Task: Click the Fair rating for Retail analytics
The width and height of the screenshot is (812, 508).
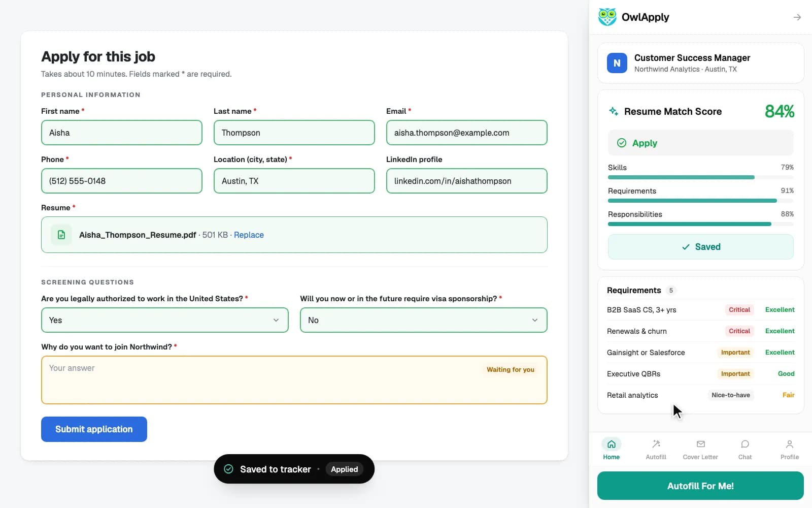Action: pyautogui.click(x=789, y=395)
